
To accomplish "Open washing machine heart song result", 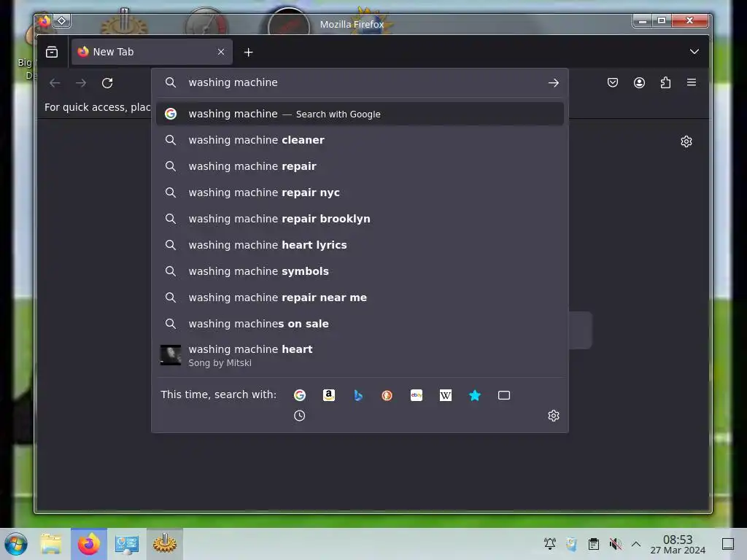I will click(x=360, y=355).
